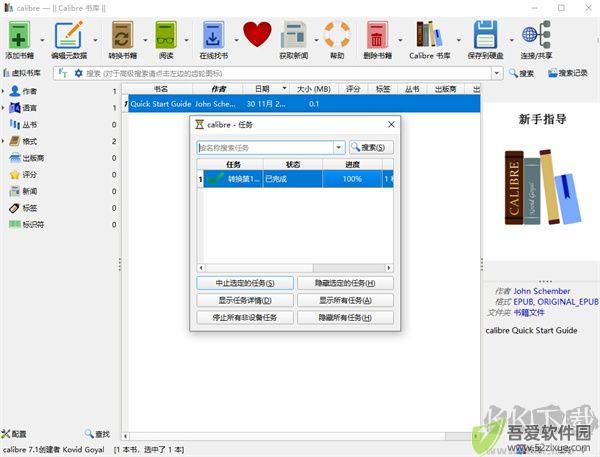Image resolution: width=600 pixels, height=457 pixels.
Task: Sort jobs by Progress (进度) column
Action: 352,165
